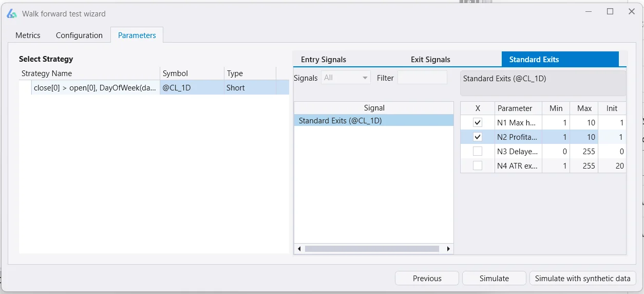
Task: Click the Init column header
Action: click(x=612, y=108)
